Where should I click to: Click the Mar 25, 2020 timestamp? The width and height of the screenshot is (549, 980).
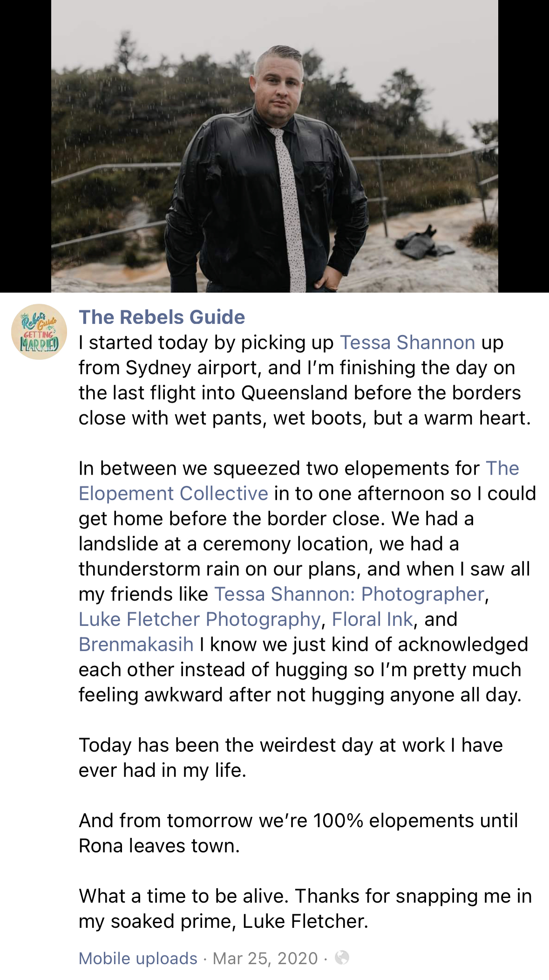265,958
